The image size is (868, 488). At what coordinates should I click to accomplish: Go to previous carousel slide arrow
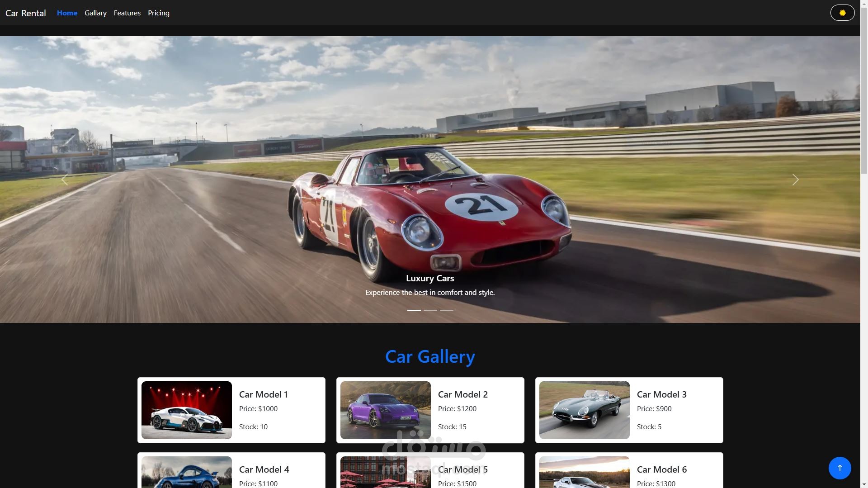click(65, 180)
